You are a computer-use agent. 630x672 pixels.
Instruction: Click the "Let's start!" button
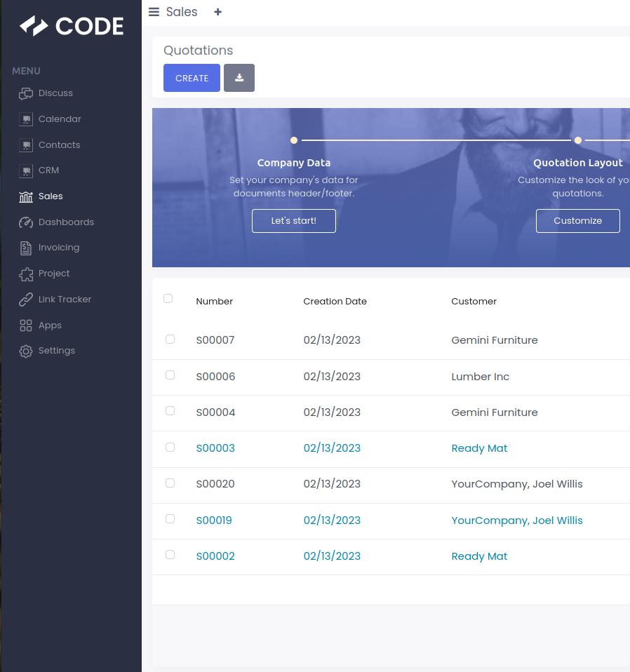[x=293, y=221]
